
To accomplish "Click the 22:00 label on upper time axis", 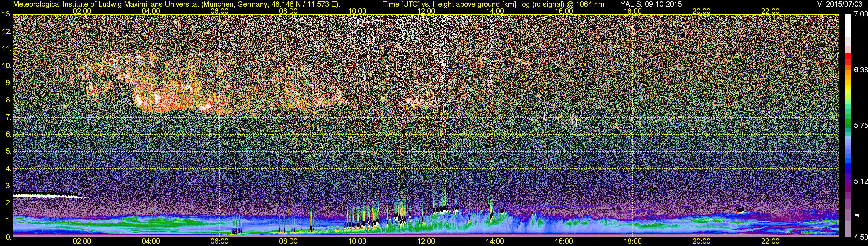I will [x=770, y=11].
